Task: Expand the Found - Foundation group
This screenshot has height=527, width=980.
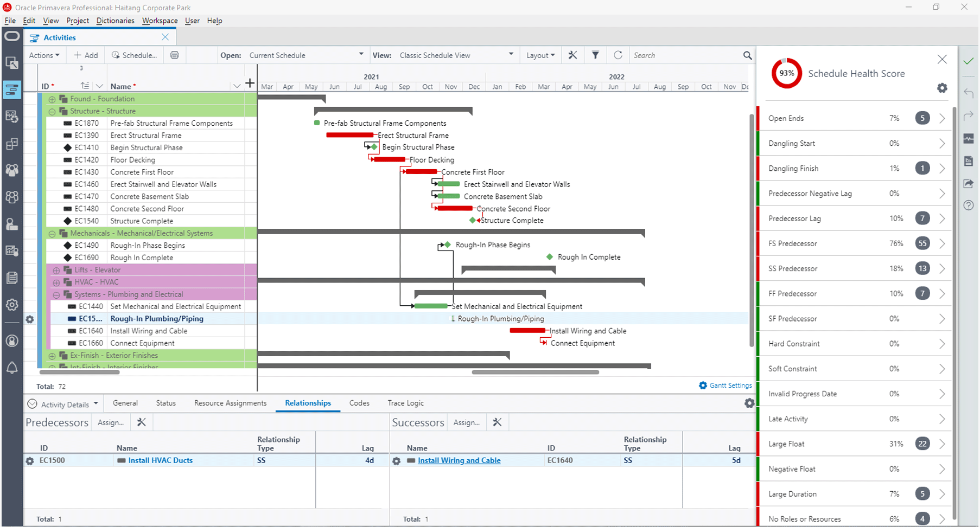Action: (52, 99)
